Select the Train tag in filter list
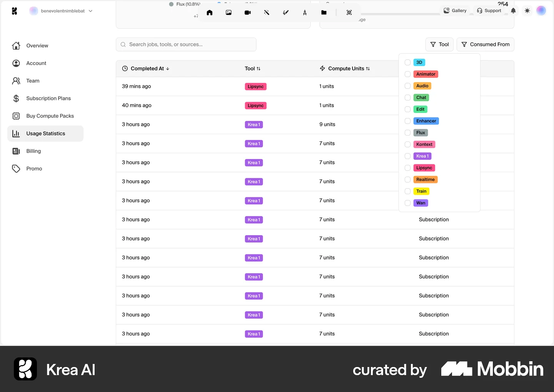Viewport: 554px width, 392px height. click(421, 191)
